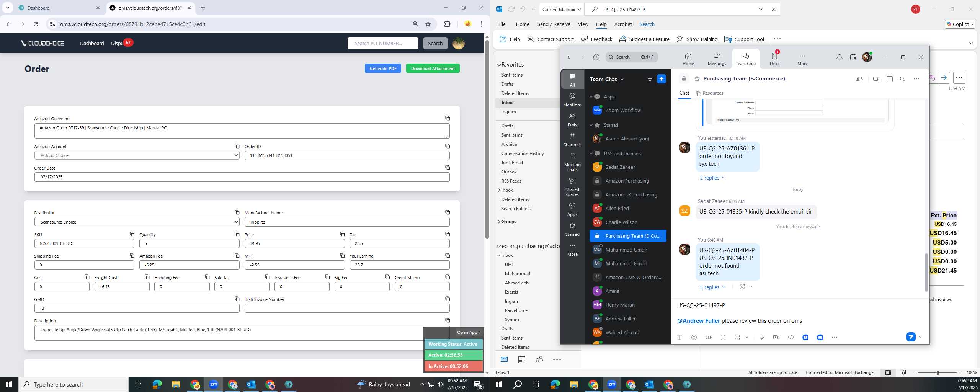Open File Explorer from left taskbar

176,384
